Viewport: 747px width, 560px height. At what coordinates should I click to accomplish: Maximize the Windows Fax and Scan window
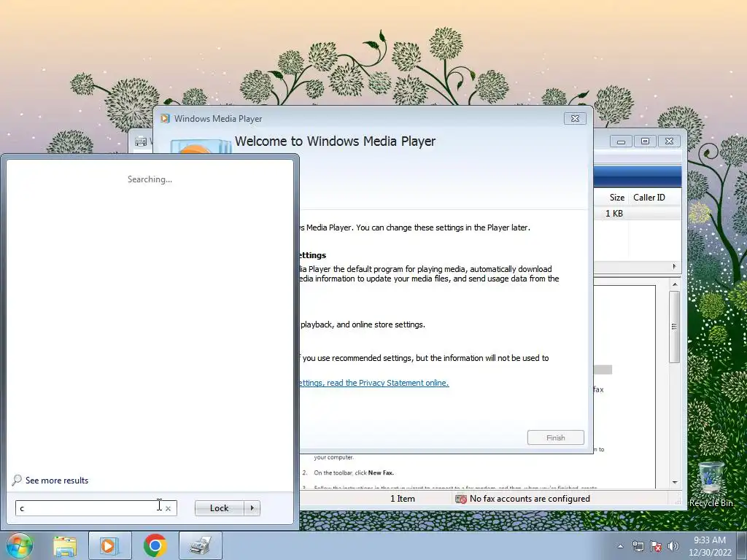(x=645, y=141)
